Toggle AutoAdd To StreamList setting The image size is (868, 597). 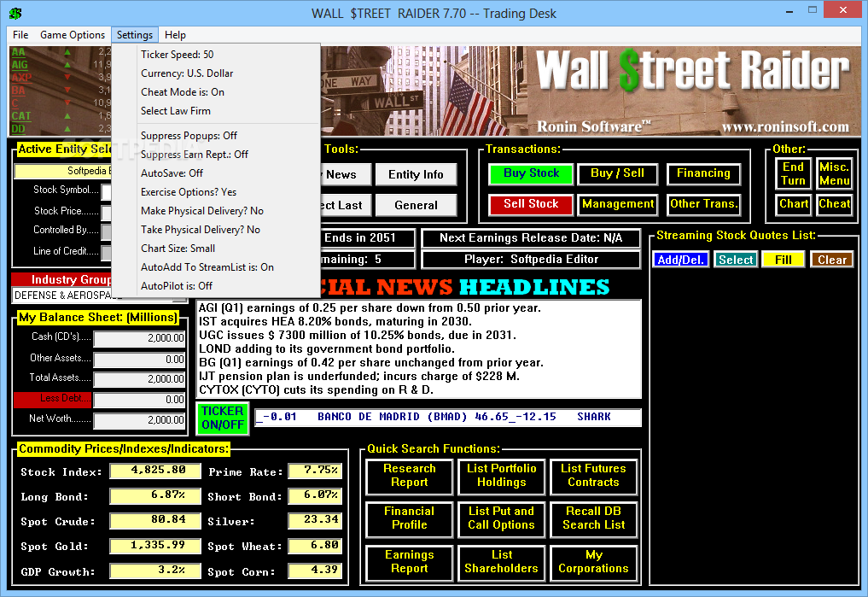(216, 267)
